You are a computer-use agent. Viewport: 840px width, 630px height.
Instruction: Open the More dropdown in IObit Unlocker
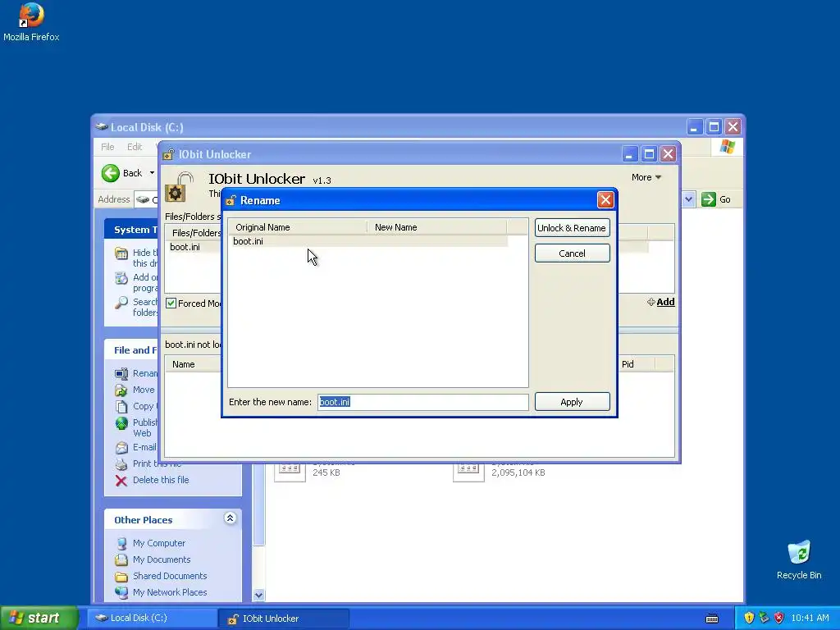pos(646,177)
